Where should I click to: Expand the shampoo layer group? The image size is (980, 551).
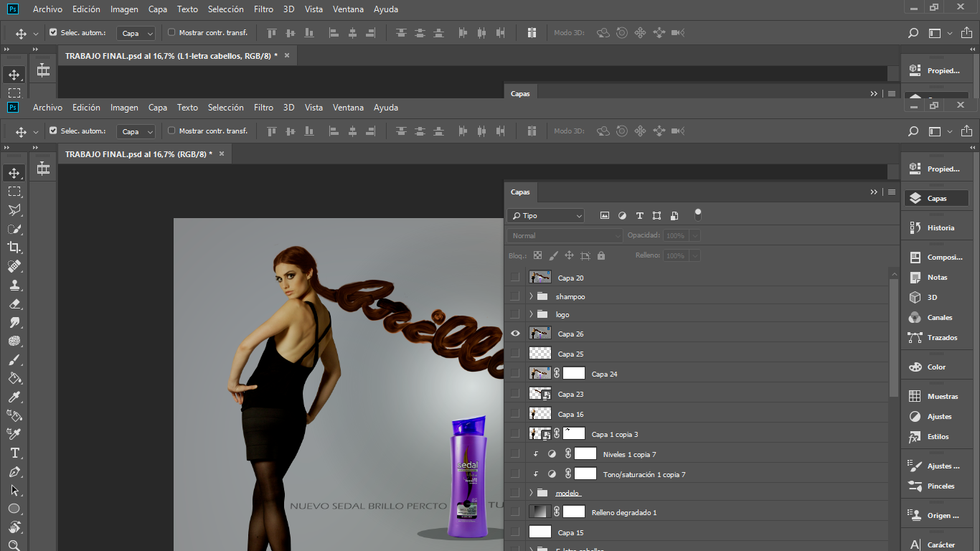tap(532, 296)
